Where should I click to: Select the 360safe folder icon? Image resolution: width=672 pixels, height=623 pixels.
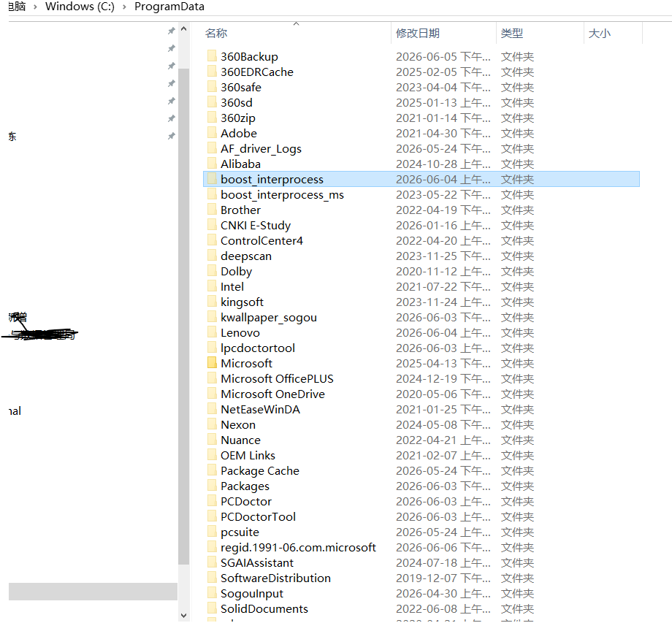pos(212,87)
